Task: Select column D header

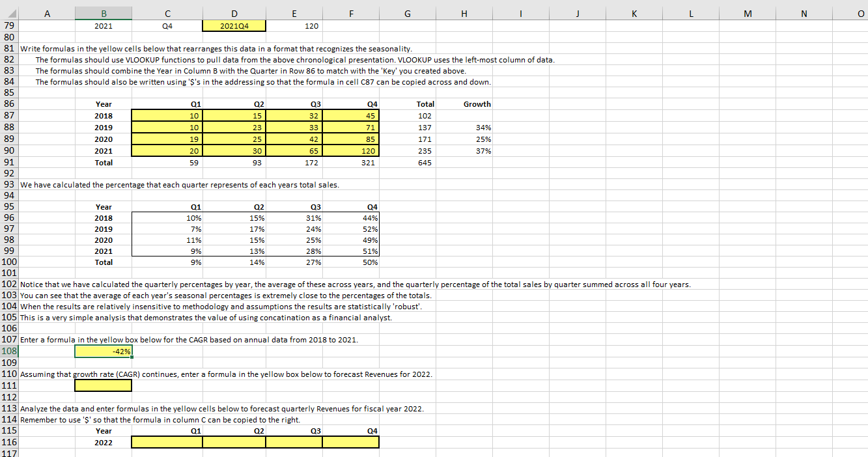Action: pyautogui.click(x=233, y=12)
